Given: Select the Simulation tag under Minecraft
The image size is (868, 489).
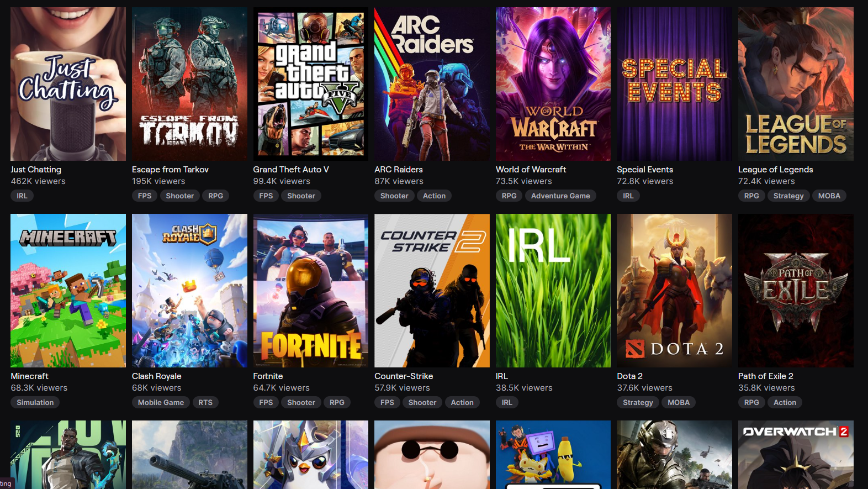Looking at the screenshot, I should 35,402.
